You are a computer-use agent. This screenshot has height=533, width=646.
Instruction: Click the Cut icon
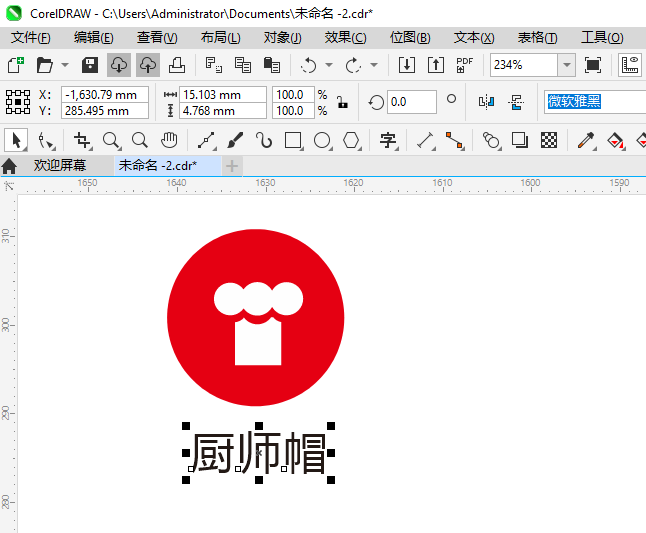(x=213, y=65)
